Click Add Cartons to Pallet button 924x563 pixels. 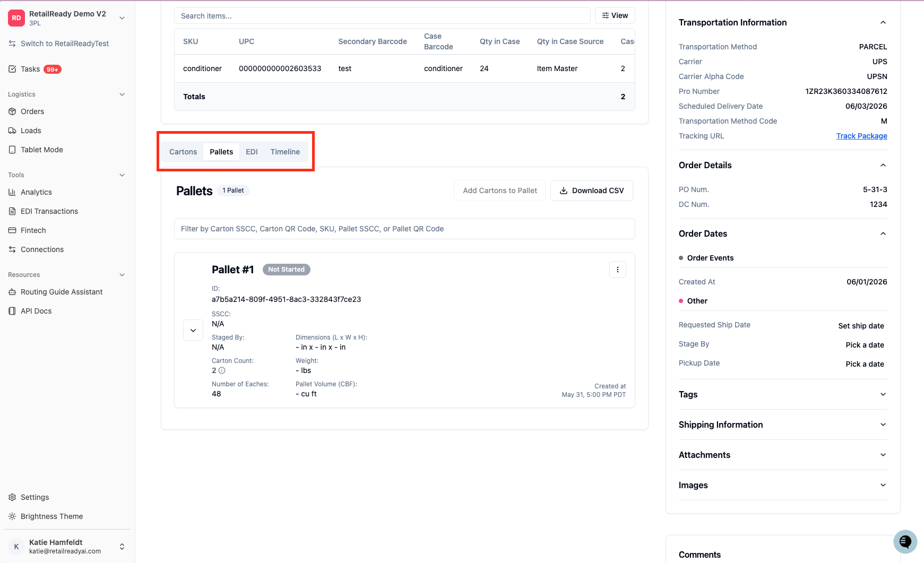click(x=500, y=190)
